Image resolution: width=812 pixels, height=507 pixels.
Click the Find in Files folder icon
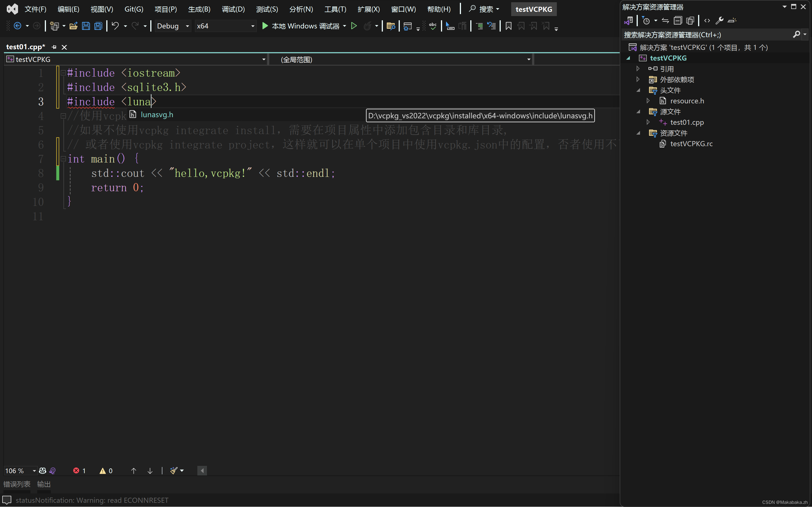390,26
